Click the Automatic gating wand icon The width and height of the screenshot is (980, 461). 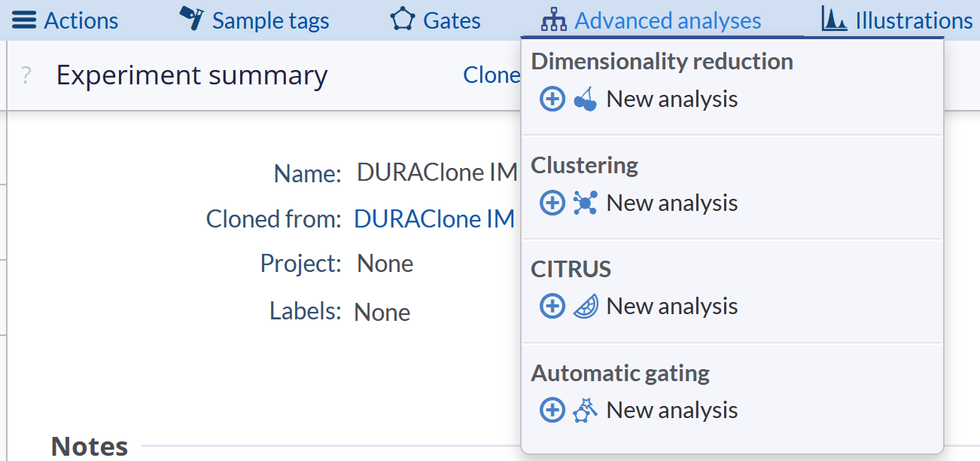pyautogui.click(x=585, y=410)
